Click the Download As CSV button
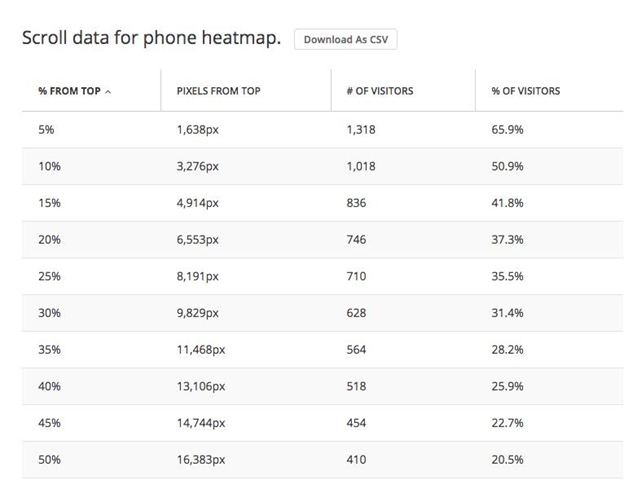The width and height of the screenshot is (624, 480). 345,39
